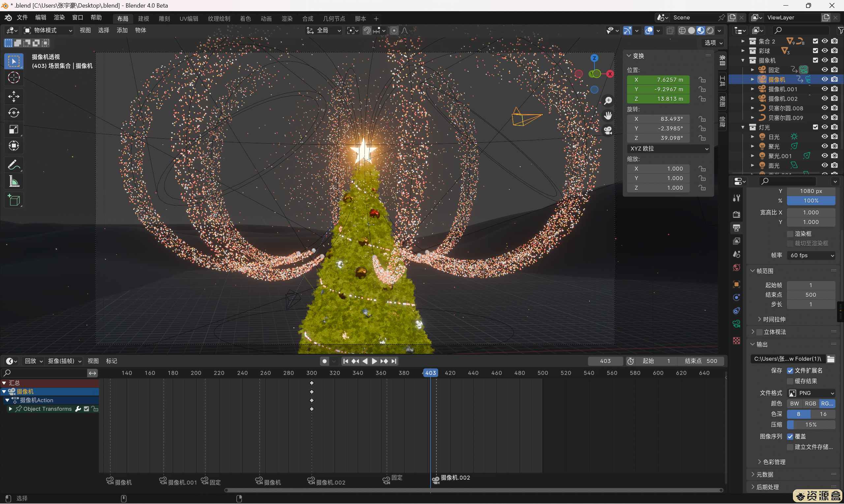The image size is (844, 504).
Task: Click the Add Cube tool
Action: pyautogui.click(x=14, y=200)
